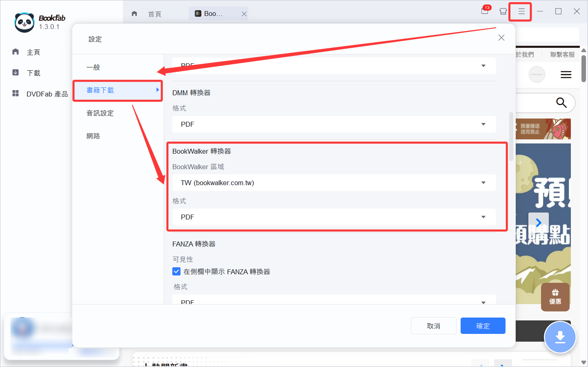Open the BookWalker format PDF dropdown
The image size is (588, 367).
pyautogui.click(x=334, y=217)
